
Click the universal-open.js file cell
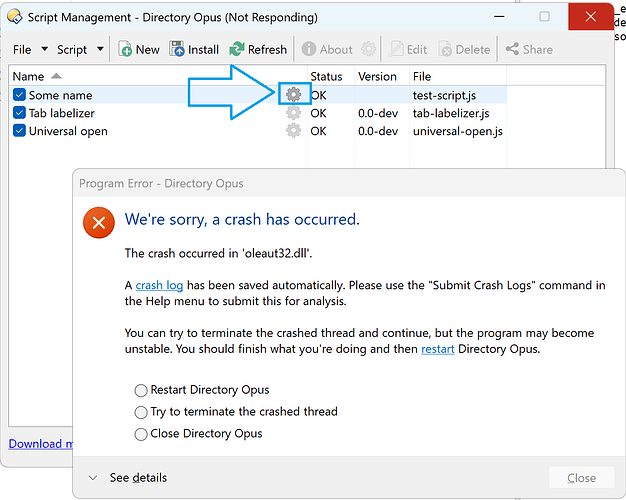pyautogui.click(x=458, y=131)
